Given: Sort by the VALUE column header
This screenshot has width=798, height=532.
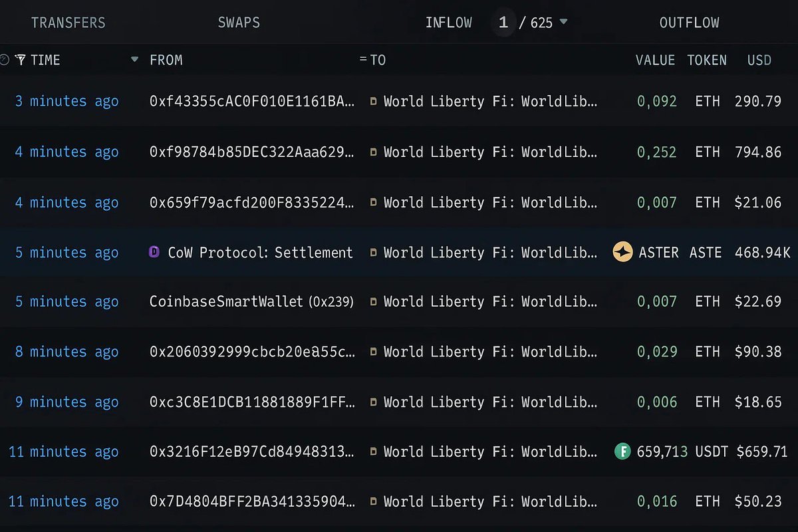Looking at the screenshot, I should (655, 60).
